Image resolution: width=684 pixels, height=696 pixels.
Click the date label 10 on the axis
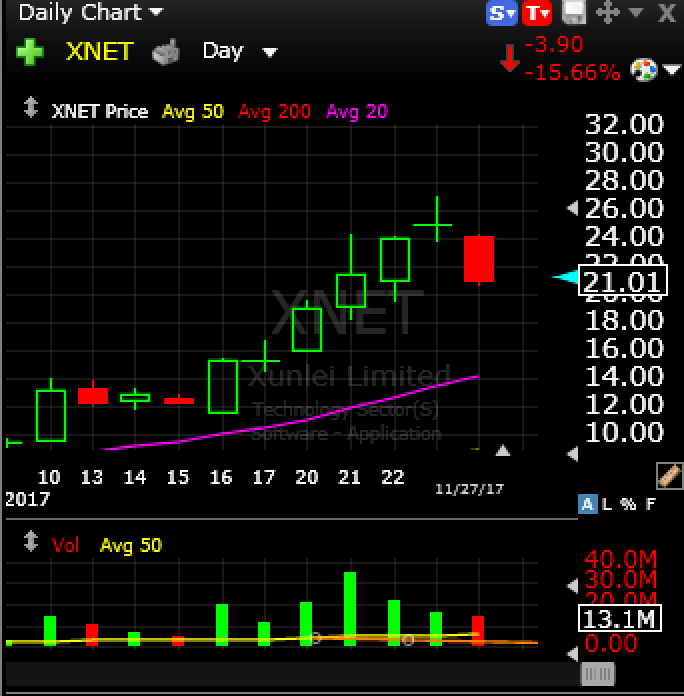pos(49,478)
